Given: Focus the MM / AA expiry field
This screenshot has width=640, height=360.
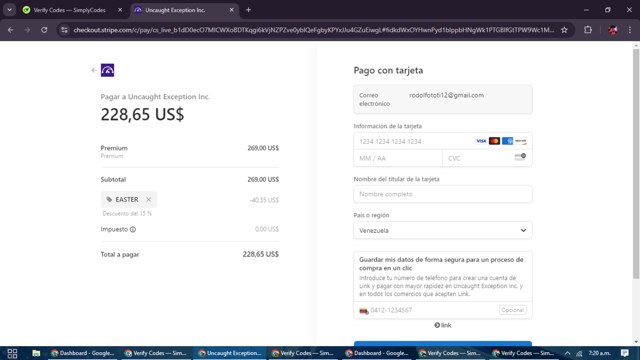Looking at the screenshot, I should (x=398, y=158).
